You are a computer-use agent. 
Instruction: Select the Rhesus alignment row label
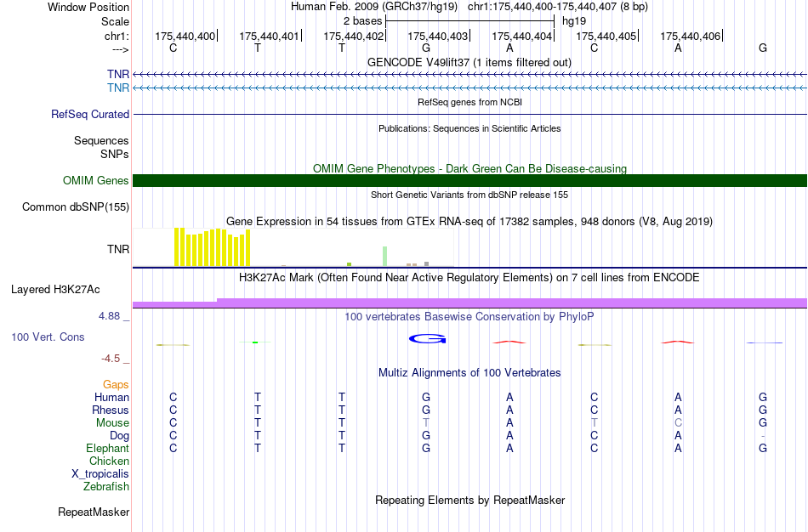click(x=111, y=410)
